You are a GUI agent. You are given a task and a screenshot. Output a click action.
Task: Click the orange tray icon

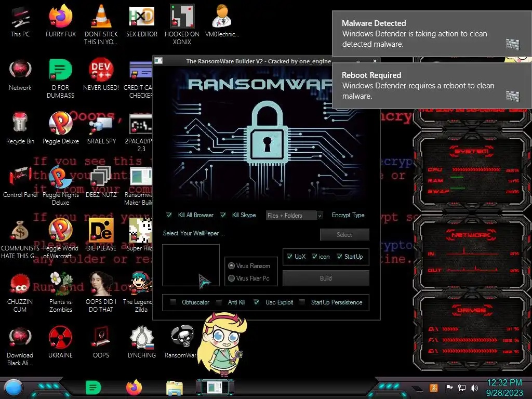point(434,388)
